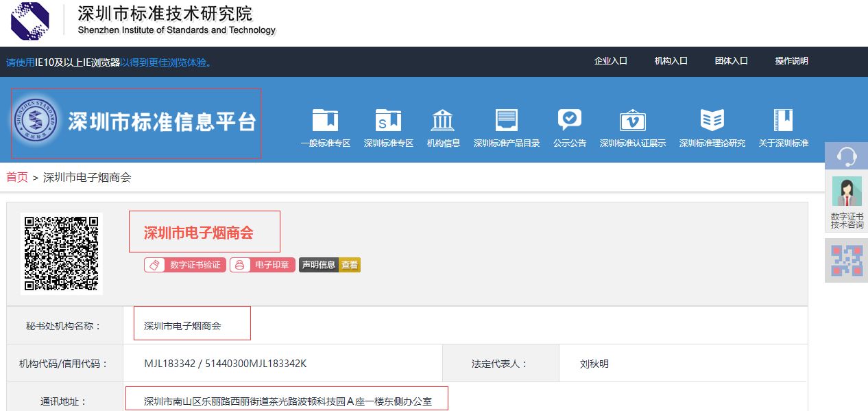Click the 机构信息 building icon

443,120
